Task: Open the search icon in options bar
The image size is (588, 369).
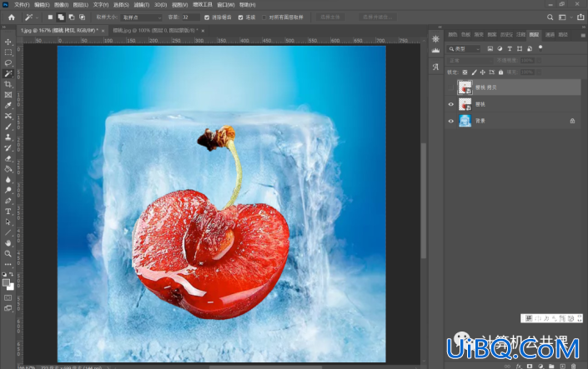Action: point(550,17)
